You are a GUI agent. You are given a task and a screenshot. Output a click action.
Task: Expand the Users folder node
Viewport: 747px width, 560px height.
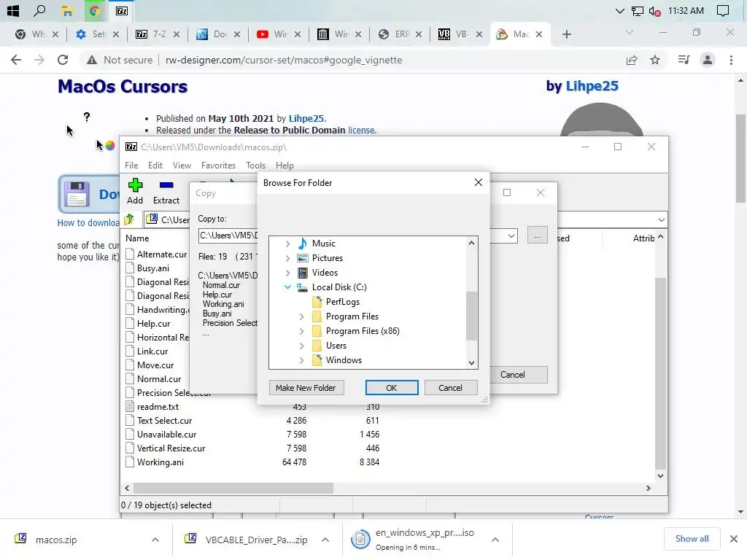(301, 346)
